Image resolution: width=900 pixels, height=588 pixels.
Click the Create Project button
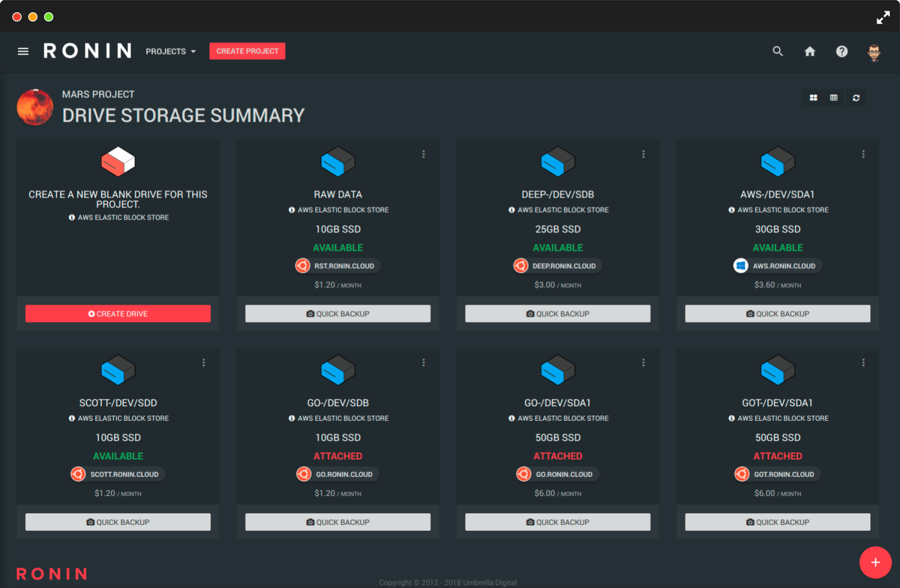[247, 51]
